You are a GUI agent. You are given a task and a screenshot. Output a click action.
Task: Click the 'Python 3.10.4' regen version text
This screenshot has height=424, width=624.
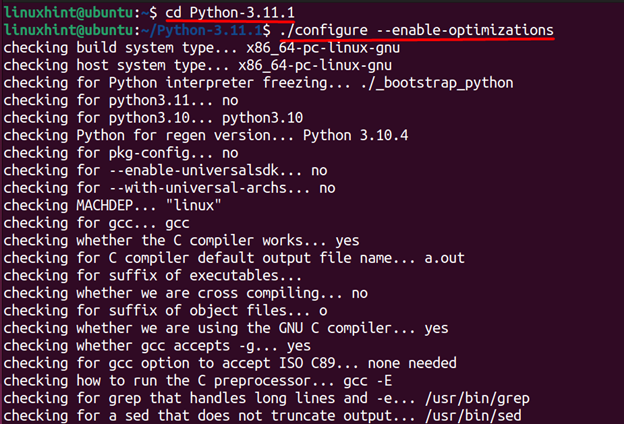(355, 135)
